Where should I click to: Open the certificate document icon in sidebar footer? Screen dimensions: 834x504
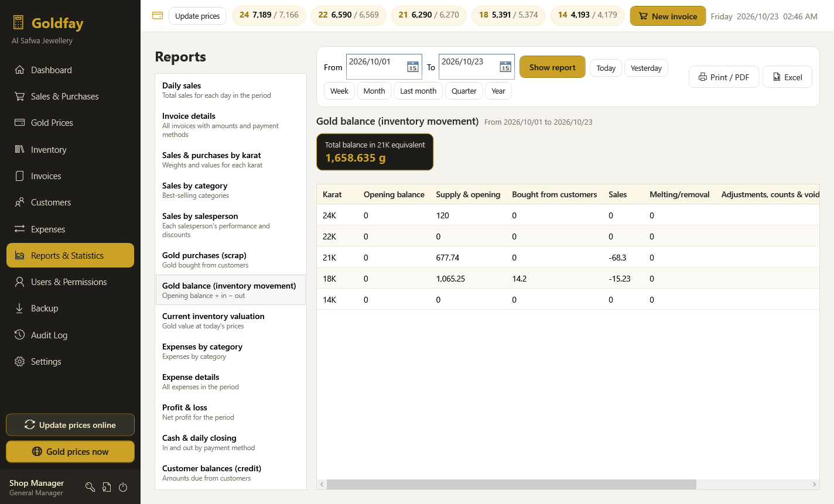[107, 487]
